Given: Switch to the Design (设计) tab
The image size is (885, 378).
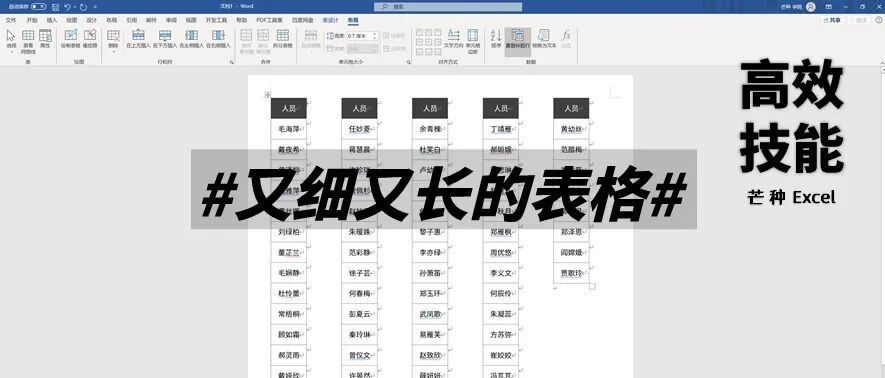Looking at the screenshot, I should tap(92, 20).
